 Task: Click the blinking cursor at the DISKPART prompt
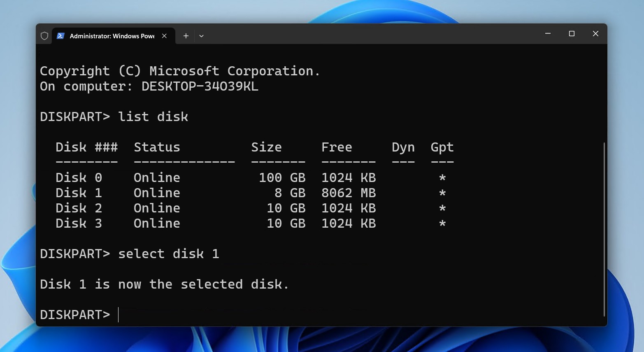point(119,315)
